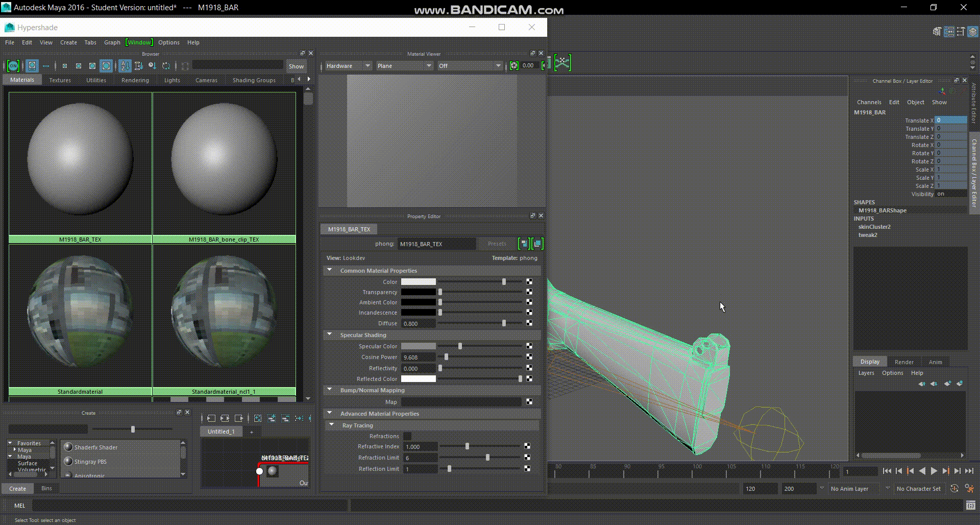
Task: Select the Untitled_1 graph tab
Action: click(x=221, y=432)
